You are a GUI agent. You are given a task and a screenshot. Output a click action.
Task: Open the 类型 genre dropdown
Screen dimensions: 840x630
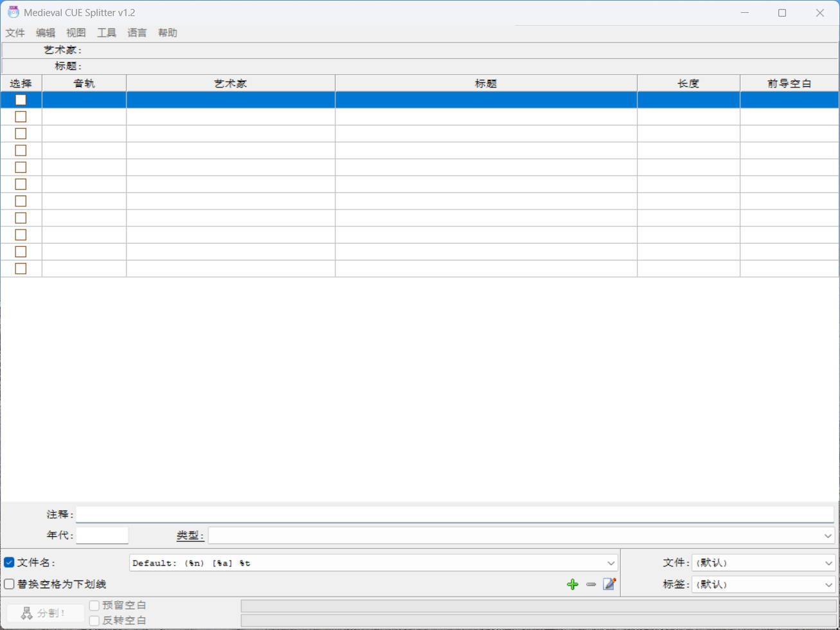click(828, 535)
